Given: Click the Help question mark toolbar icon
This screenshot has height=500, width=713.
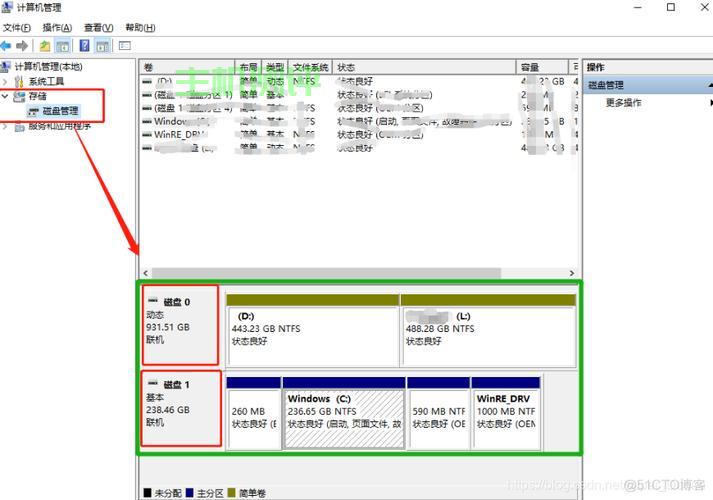Looking at the screenshot, I should coord(85,46).
